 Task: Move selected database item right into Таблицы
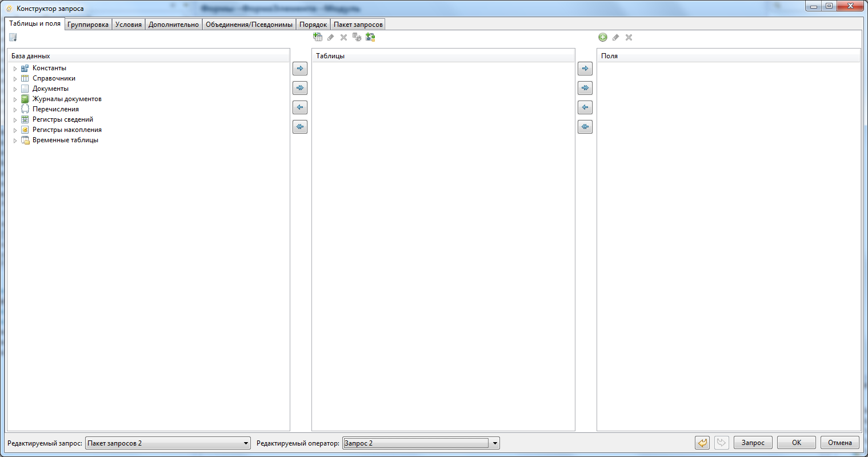coord(300,69)
